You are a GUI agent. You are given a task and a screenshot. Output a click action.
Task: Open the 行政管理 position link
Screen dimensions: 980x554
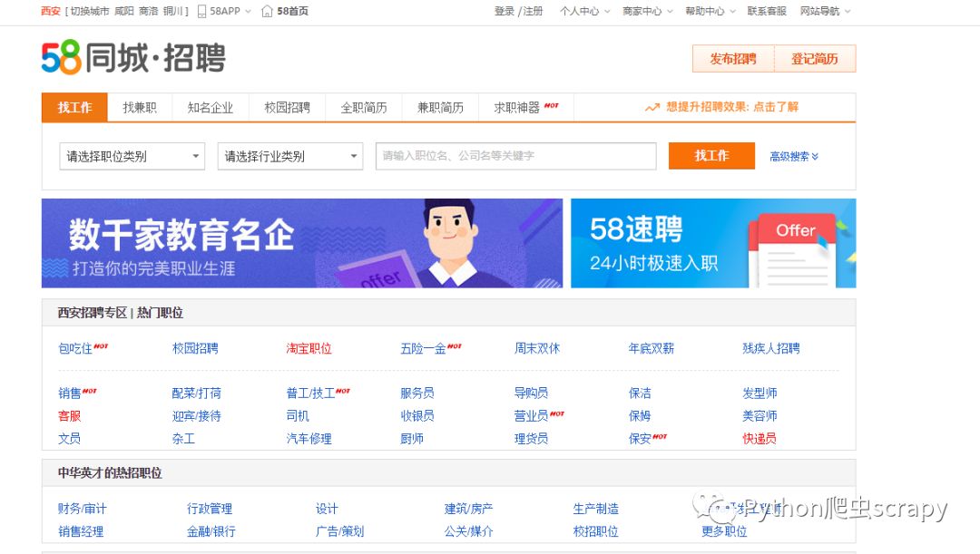click(x=210, y=509)
